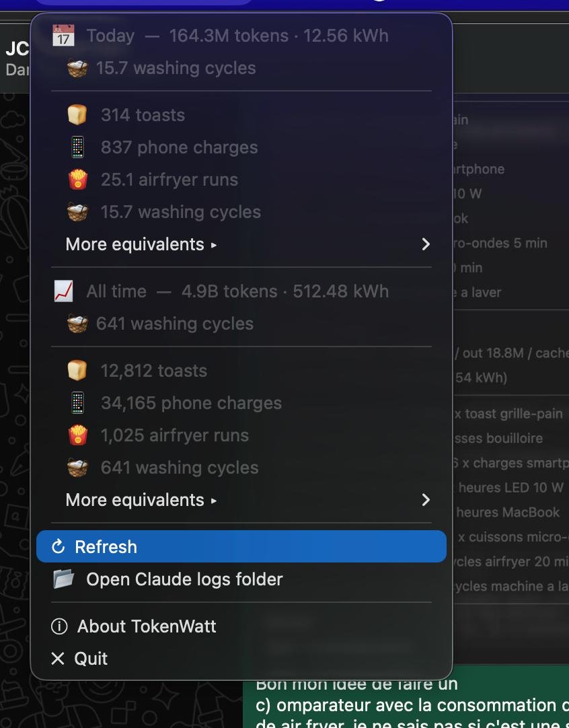
Task: Click 'x cuissons micro-' text in background window
Action: 513,537
